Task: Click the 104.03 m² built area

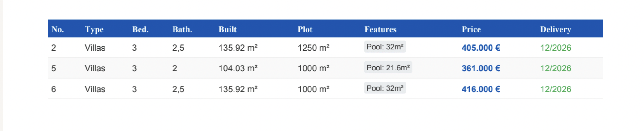Action: tap(238, 68)
